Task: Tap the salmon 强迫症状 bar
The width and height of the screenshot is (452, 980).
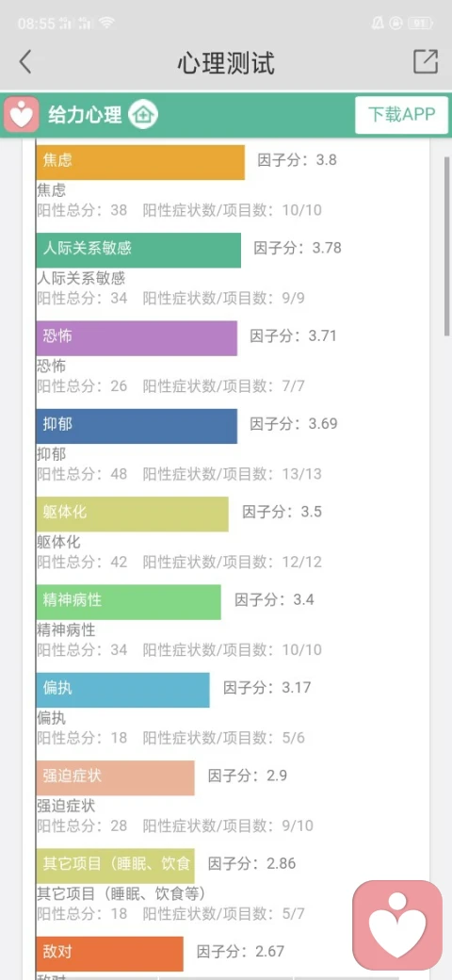Action: 116,777
